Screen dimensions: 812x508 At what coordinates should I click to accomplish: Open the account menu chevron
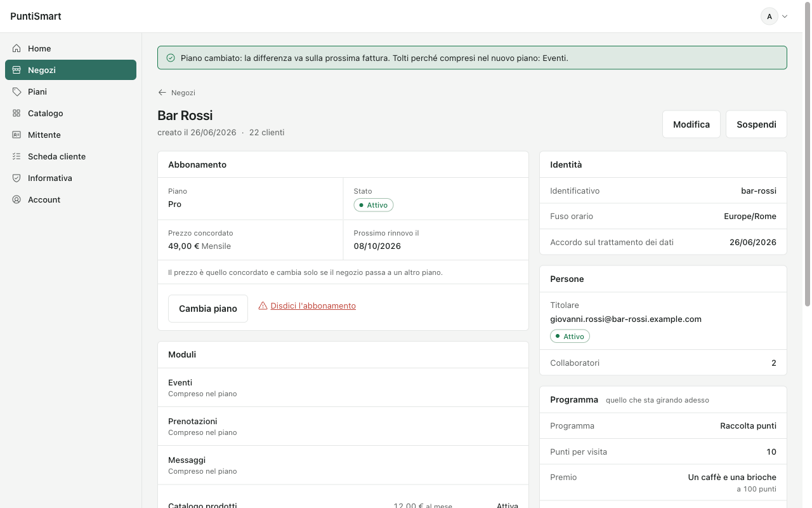pos(785,17)
